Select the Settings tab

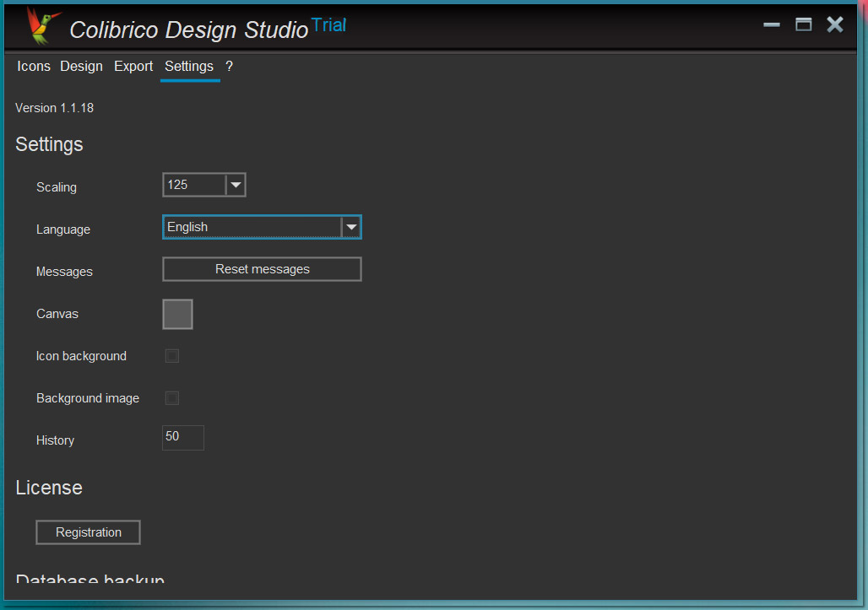pyautogui.click(x=189, y=67)
